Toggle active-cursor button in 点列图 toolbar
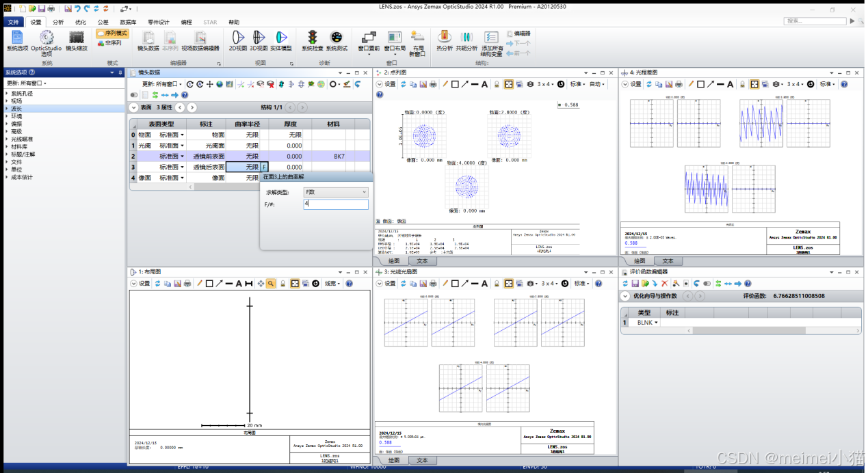Image resolution: width=868 pixels, height=473 pixels. point(509,84)
